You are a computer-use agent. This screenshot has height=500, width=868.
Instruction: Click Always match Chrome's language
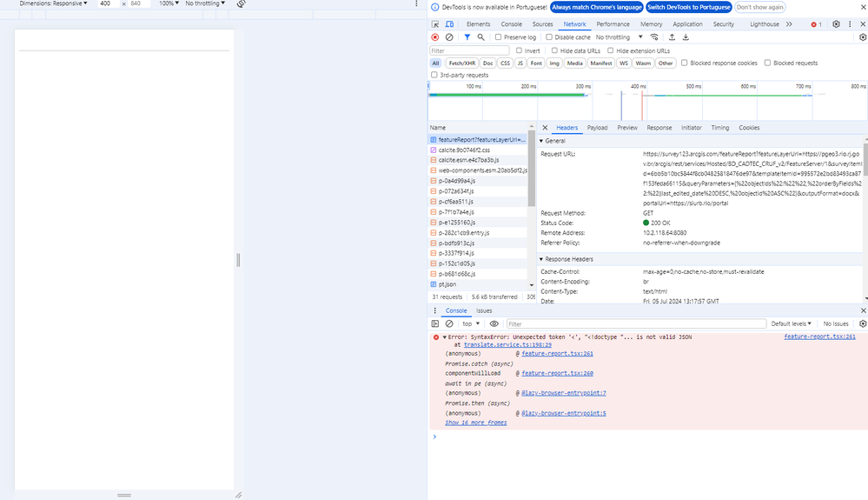point(597,7)
